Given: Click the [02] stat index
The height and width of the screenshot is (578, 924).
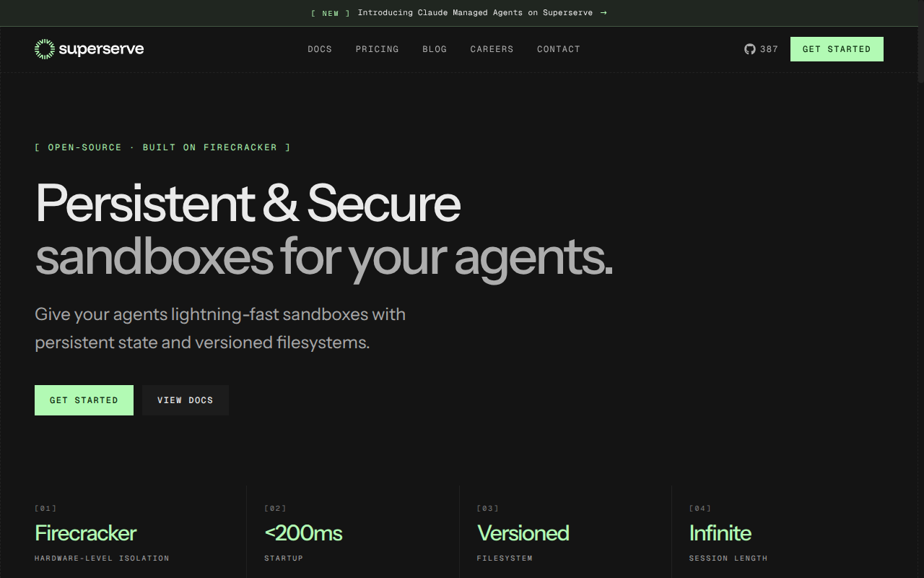Looking at the screenshot, I should [275, 509].
